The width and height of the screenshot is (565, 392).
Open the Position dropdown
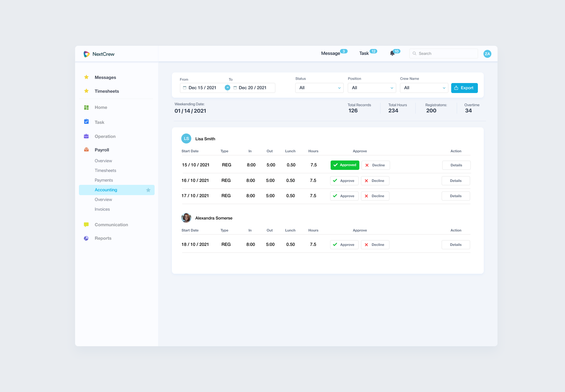pos(372,88)
